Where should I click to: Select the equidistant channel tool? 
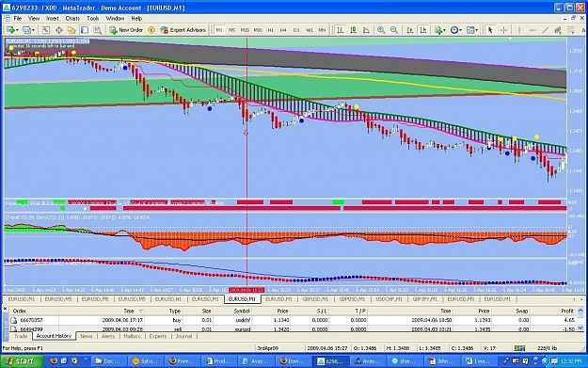[558, 30]
